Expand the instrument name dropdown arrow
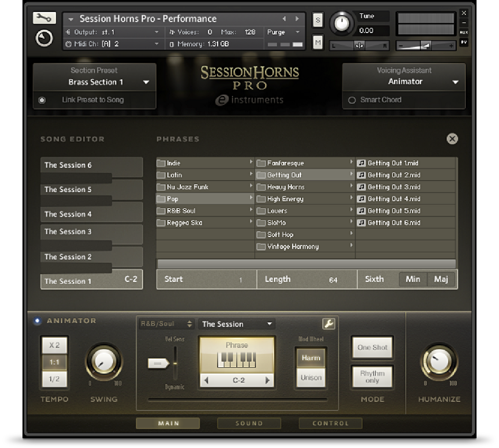 (x=71, y=19)
